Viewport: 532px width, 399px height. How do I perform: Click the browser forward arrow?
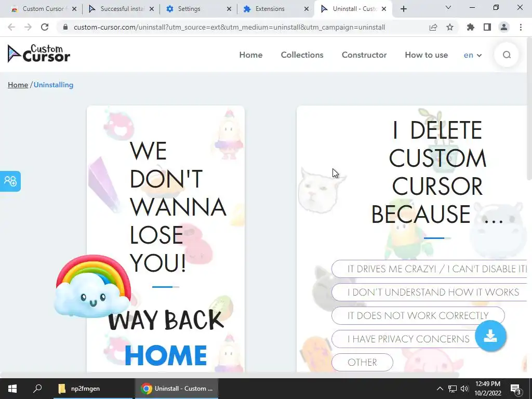click(28, 27)
